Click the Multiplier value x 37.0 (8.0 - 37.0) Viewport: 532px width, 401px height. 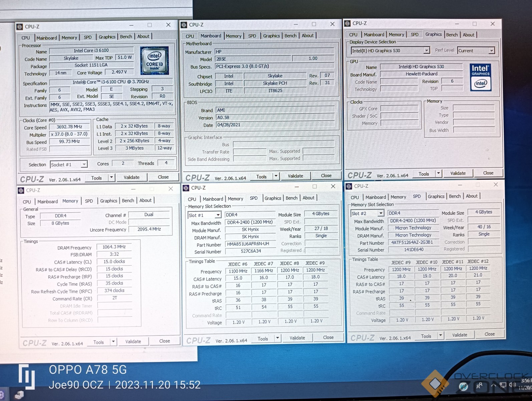click(69, 134)
